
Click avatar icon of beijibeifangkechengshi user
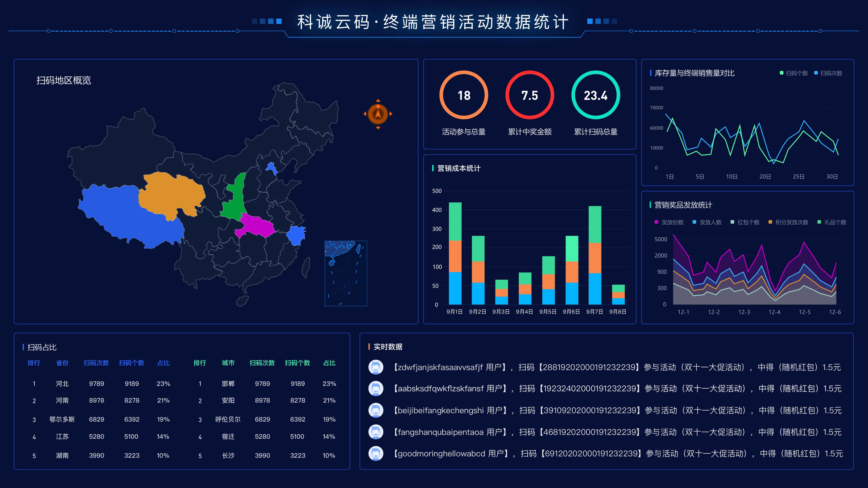[376, 410]
